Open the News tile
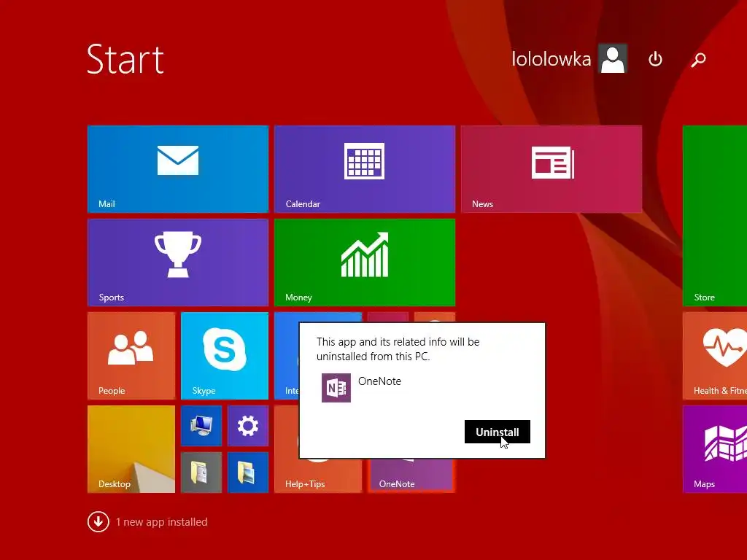This screenshot has height=560, width=747. pos(551,168)
